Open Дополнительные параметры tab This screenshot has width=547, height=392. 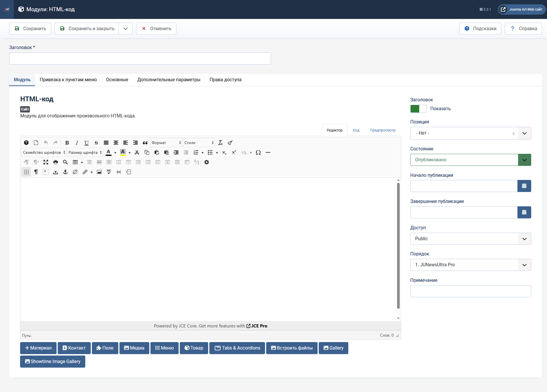click(x=169, y=80)
